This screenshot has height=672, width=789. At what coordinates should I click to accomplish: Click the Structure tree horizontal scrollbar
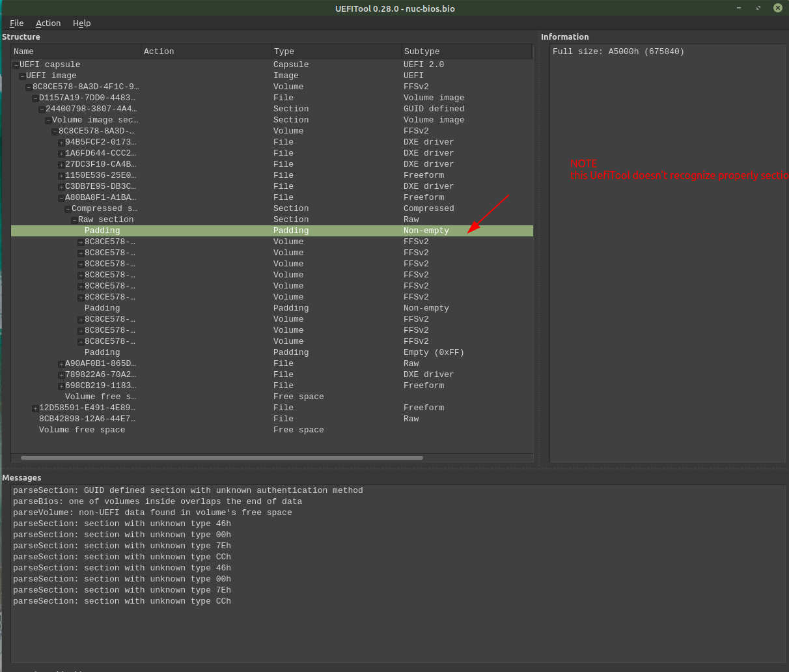[x=222, y=458]
